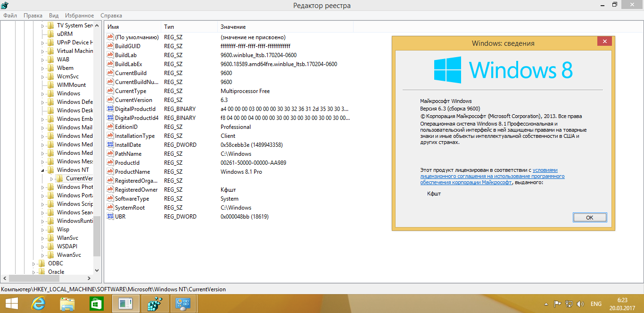Click the binary icon beside DigitalProductId4

coord(110,118)
